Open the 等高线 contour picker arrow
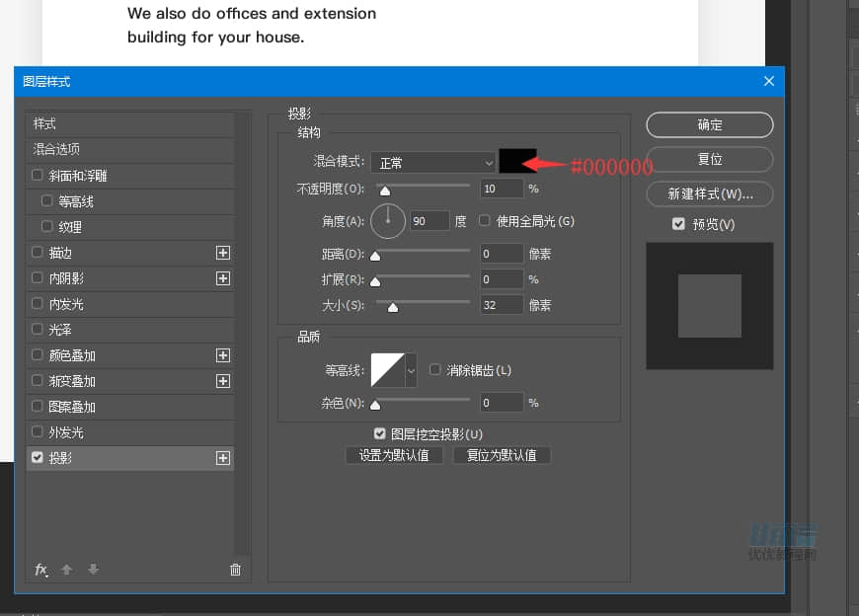 [411, 371]
